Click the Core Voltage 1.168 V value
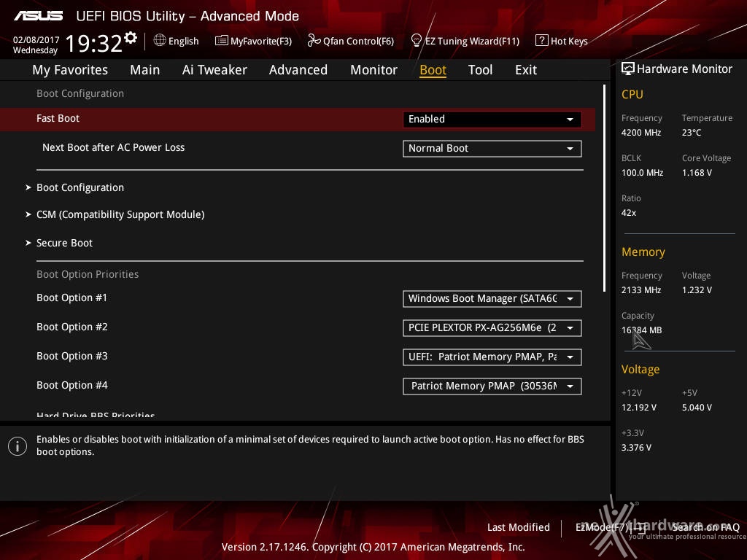This screenshot has width=747, height=560. click(697, 173)
